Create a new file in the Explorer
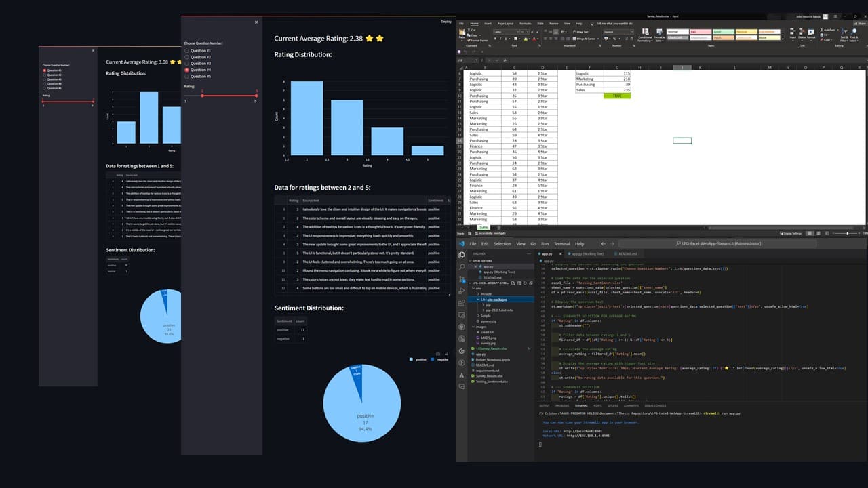The width and height of the screenshot is (868, 488). pyautogui.click(x=513, y=283)
